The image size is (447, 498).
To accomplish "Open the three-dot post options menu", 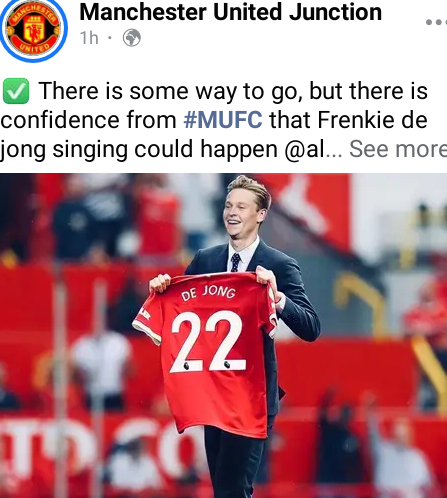I will pyautogui.click(x=437, y=22).
